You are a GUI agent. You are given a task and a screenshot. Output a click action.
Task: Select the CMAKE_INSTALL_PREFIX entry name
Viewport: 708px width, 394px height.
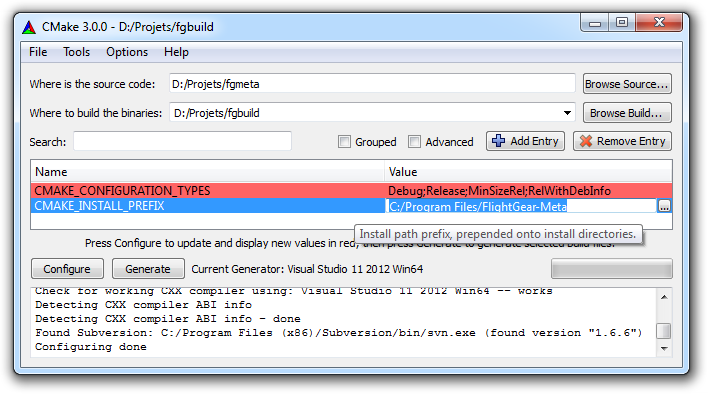pyautogui.click(x=99, y=206)
